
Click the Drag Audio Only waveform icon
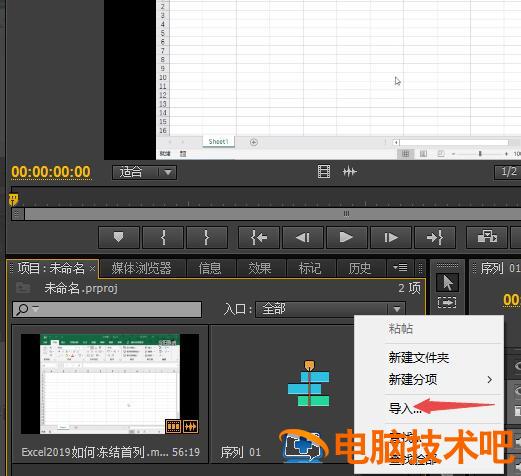click(349, 172)
